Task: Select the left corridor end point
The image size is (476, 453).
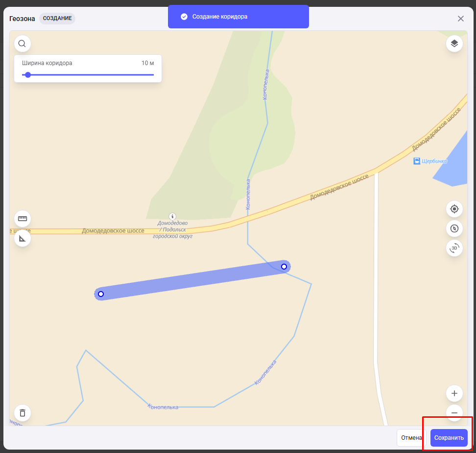Action: point(101,294)
